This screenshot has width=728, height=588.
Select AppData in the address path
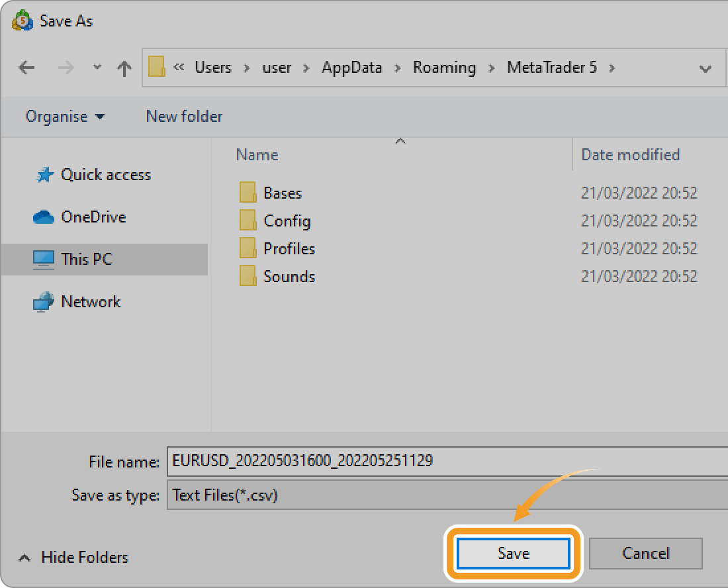352,68
